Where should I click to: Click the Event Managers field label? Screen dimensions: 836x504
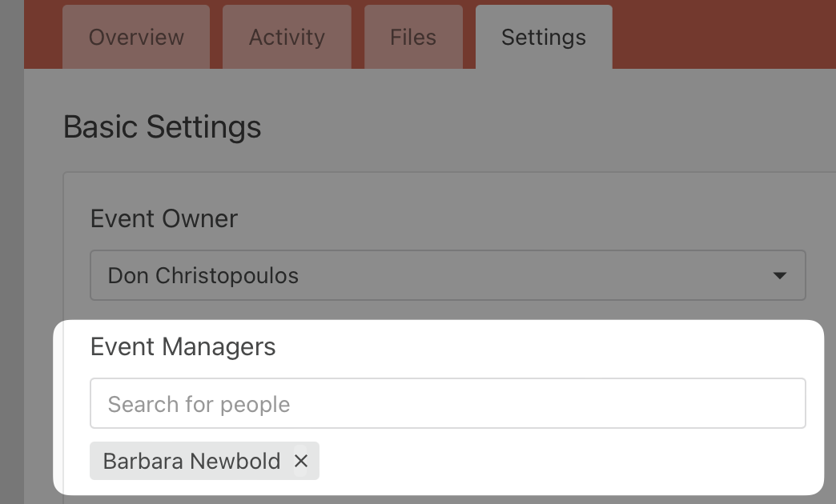click(x=183, y=346)
